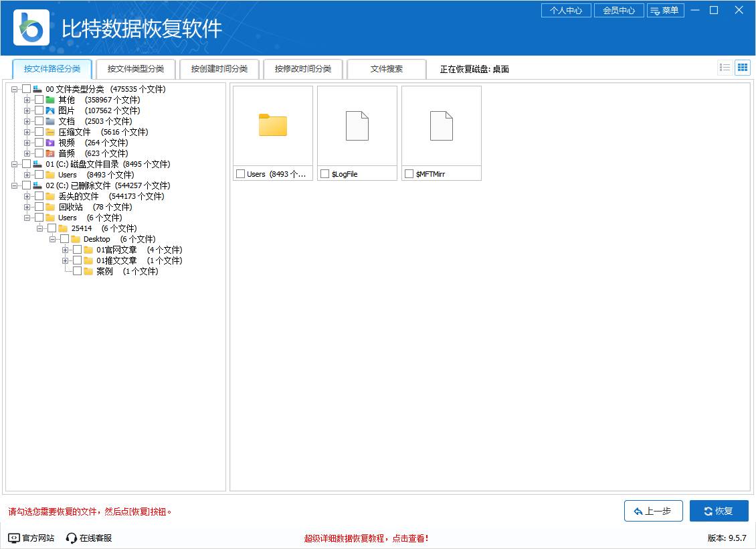Expand the 01官网文章 folder node
756x549 pixels.
(67, 250)
